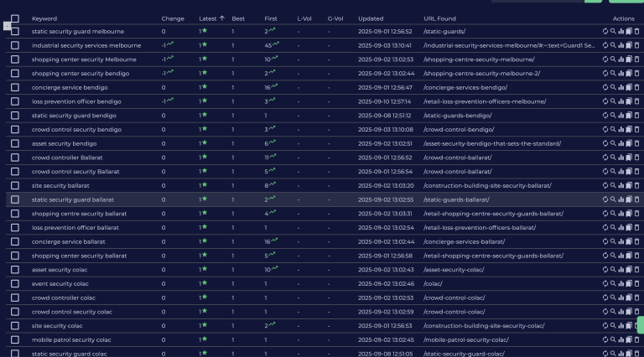Sort by the Change column header
Image resolution: width=644 pixels, height=357 pixels.
click(173, 18)
